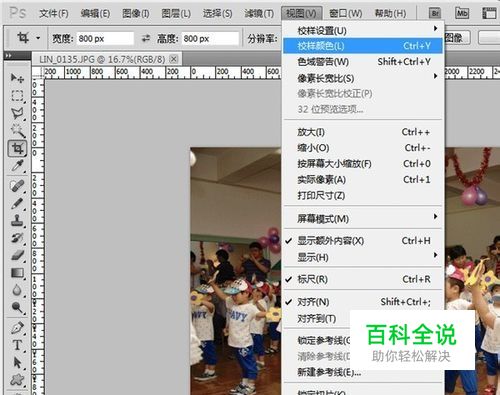Expand 校样设置(U) submenu
This screenshot has width=500, height=395.
[363, 30]
